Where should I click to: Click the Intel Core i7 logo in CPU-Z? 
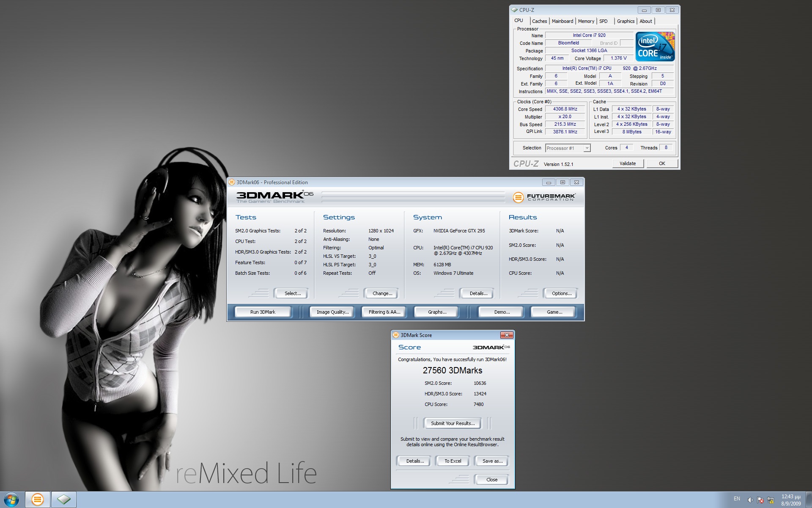click(655, 47)
